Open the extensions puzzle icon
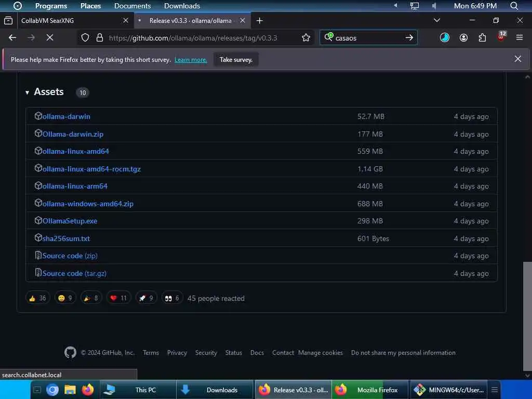This screenshot has width=532, height=399. point(482,37)
